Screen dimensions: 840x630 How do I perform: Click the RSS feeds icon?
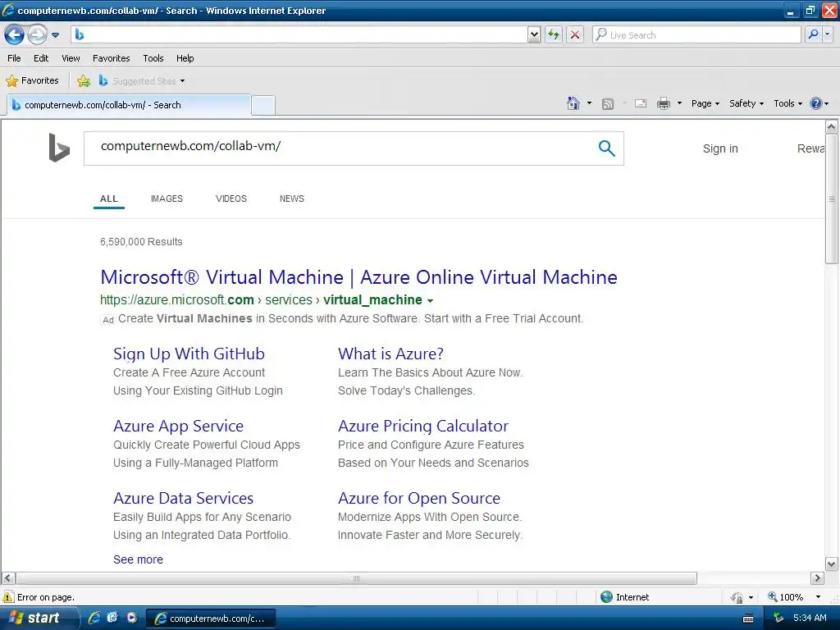[608, 103]
